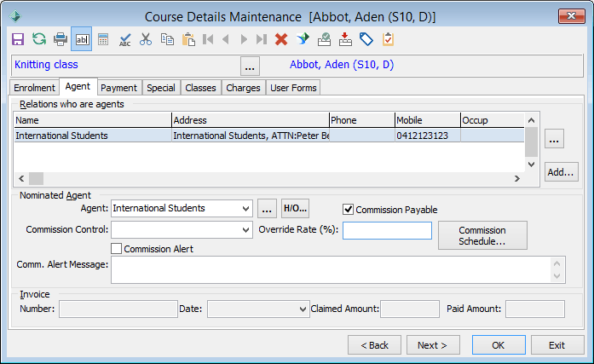Click the relations table scroll down arrow

(x=532, y=165)
